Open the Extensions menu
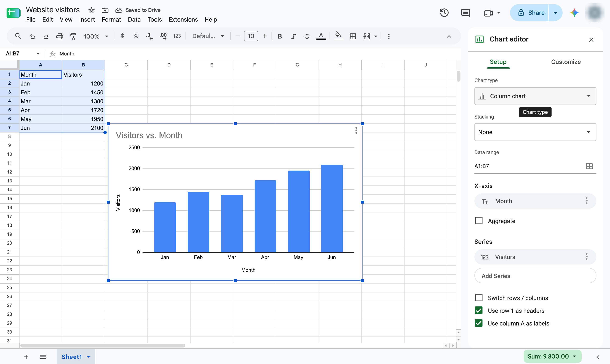This screenshot has height=364, width=610. [183, 20]
